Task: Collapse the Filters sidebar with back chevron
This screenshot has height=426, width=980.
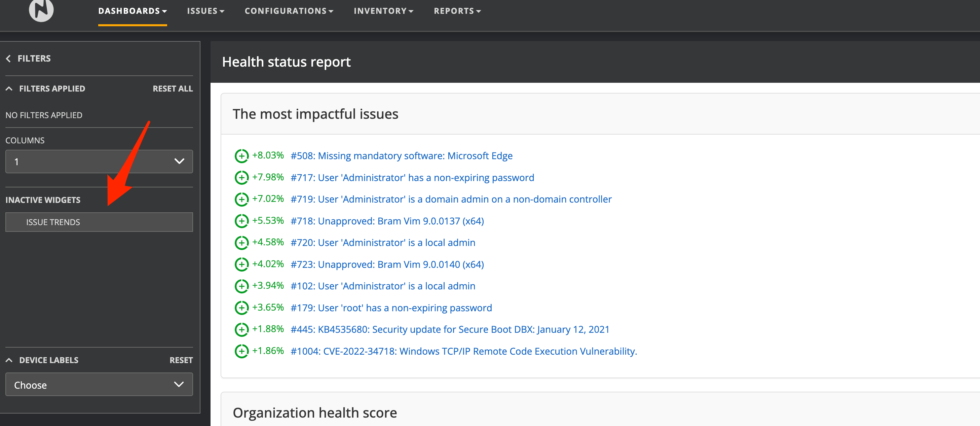Action: click(x=8, y=58)
